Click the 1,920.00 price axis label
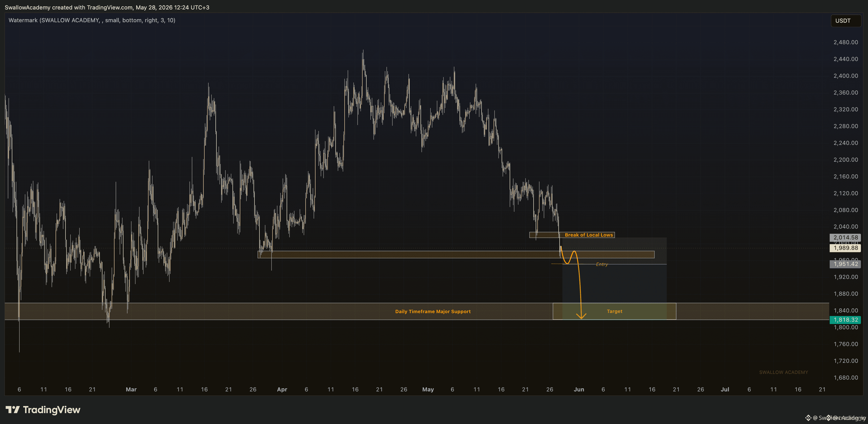 846,277
